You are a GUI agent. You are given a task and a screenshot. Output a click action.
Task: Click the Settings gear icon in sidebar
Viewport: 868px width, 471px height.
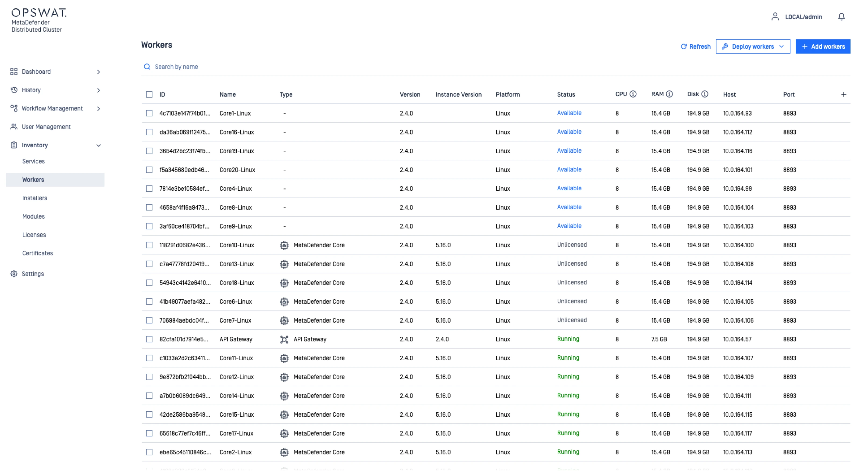click(14, 274)
